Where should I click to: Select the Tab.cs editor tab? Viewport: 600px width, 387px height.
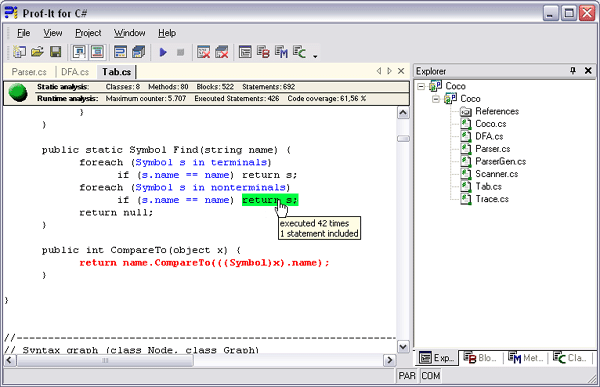click(x=116, y=72)
